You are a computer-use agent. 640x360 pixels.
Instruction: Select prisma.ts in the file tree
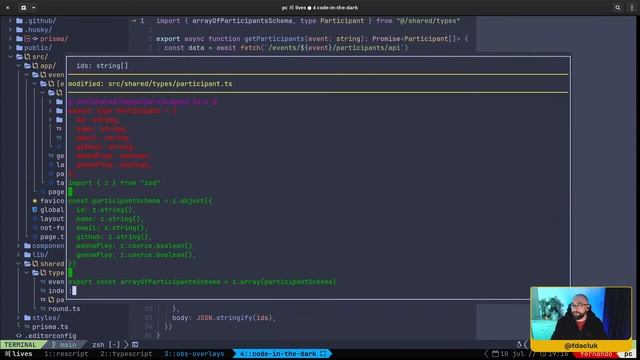[50, 327]
